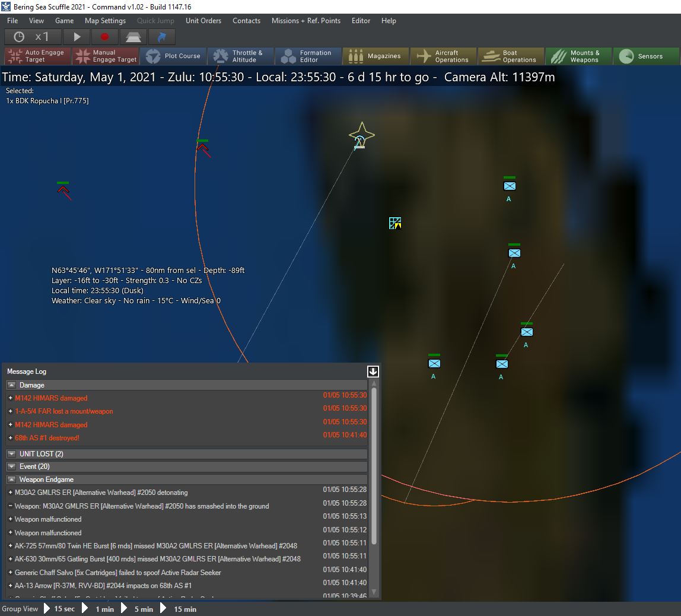Screen dimensions: 681x616
Task: Open the View menu
Action: pos(37,20)
